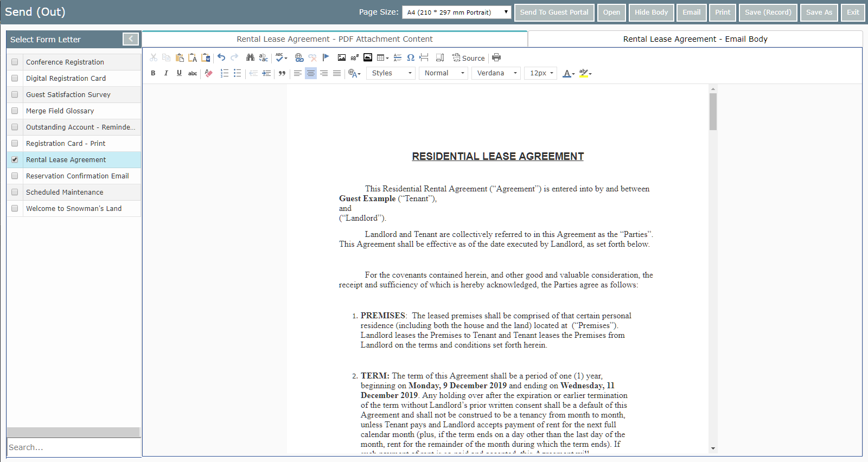The height and width of the screenshot is (462, 868).
Task: Open the text color picker
Action: 569,73
